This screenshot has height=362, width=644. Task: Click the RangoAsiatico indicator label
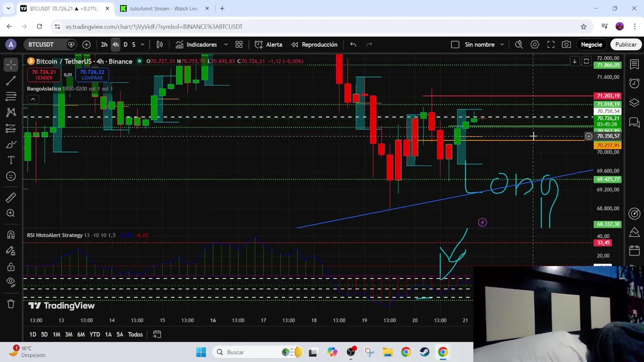tap(44, 89)
